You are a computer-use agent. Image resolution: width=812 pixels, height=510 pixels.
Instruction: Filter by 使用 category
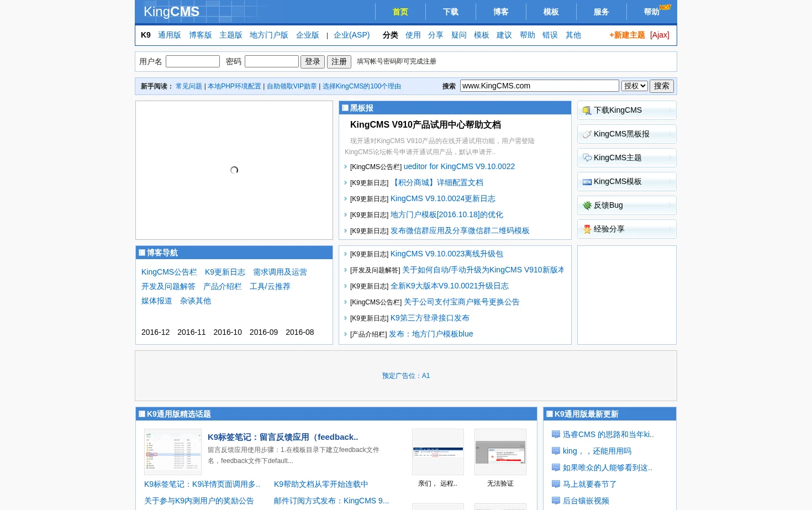pyautogui.click(x=413, y=35)
